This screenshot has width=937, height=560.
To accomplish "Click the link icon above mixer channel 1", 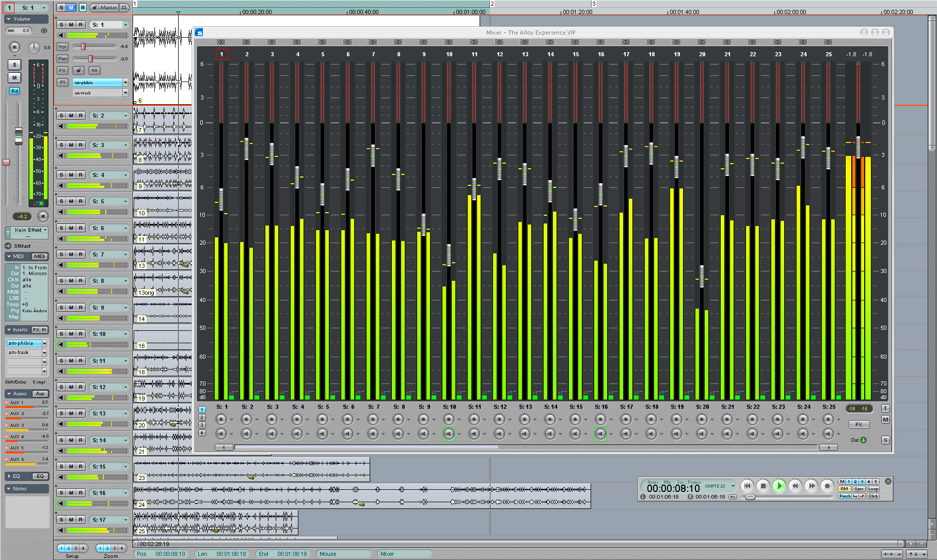I will pyautogui.click(x=221, y=42).
